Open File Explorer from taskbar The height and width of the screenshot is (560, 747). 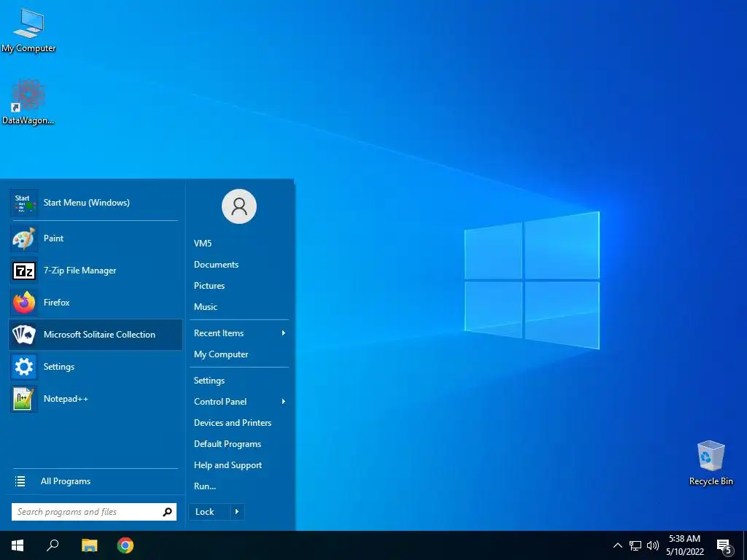point(89,545)
